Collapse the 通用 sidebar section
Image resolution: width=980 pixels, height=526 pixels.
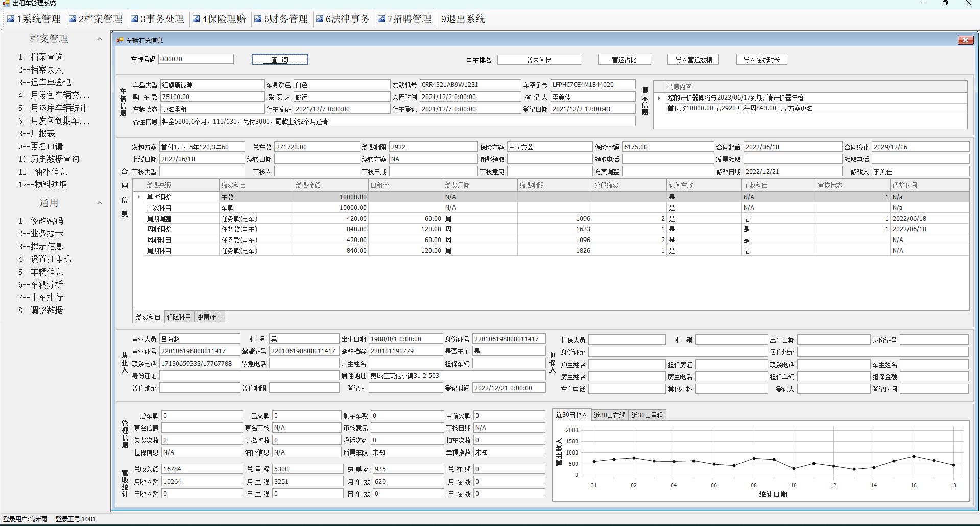click(100, 203)
